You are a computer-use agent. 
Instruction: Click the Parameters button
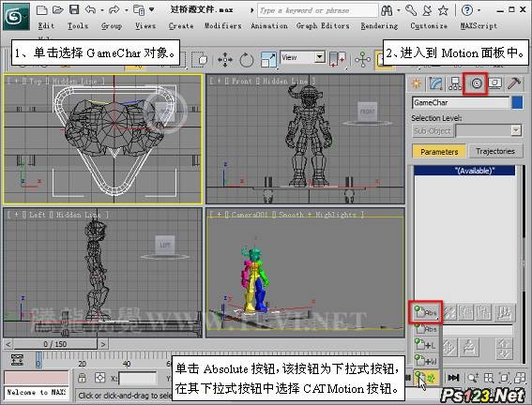point(439,152)
